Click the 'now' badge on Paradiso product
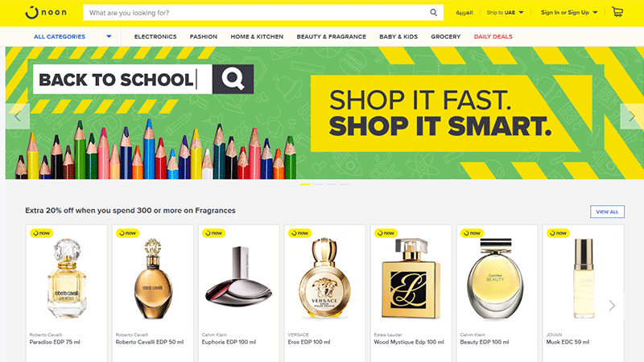The height and width of the screenshot is (362, 644). 41,232
